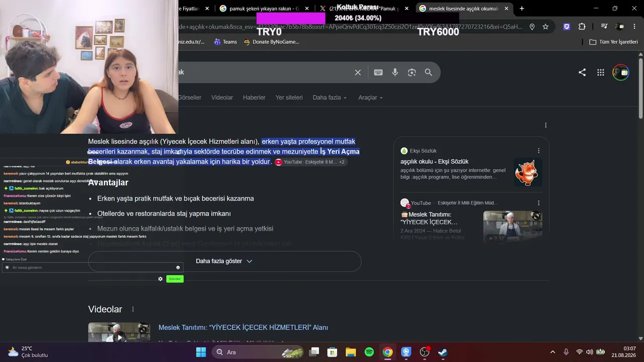Show hidden system tray icons

click(x=552, y=352)
